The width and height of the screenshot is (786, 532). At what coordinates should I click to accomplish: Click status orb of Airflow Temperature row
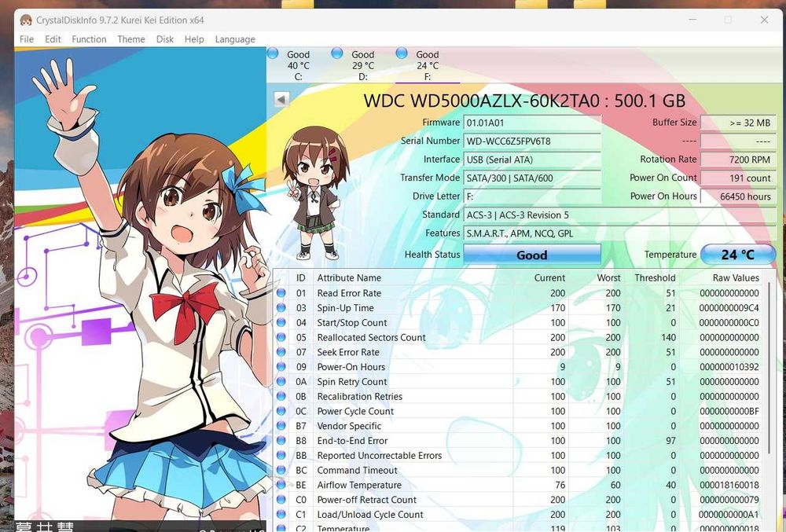(x=281, y=485)
